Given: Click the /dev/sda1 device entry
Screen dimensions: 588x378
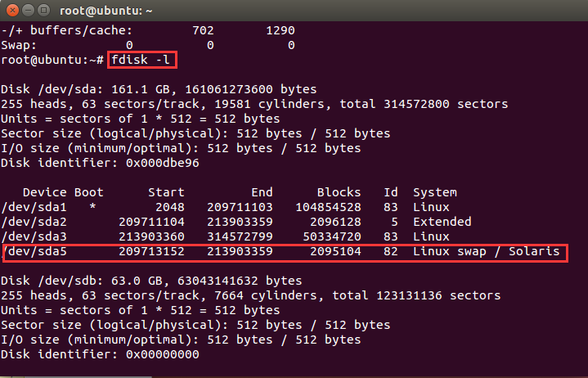Looking at the screenshot, I should point(34,207).
